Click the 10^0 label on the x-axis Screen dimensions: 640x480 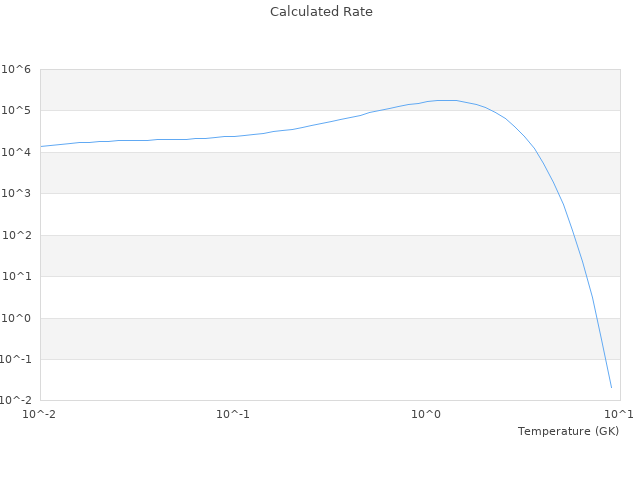tap(427, 414)
